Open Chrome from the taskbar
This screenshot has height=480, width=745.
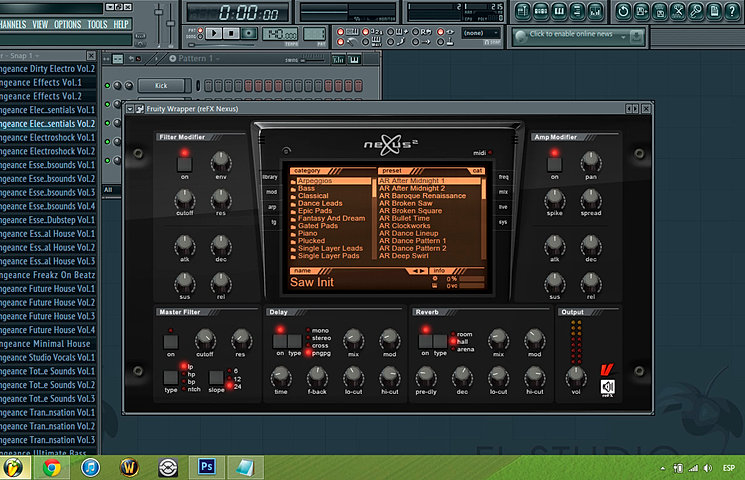[x=52, y=468]
